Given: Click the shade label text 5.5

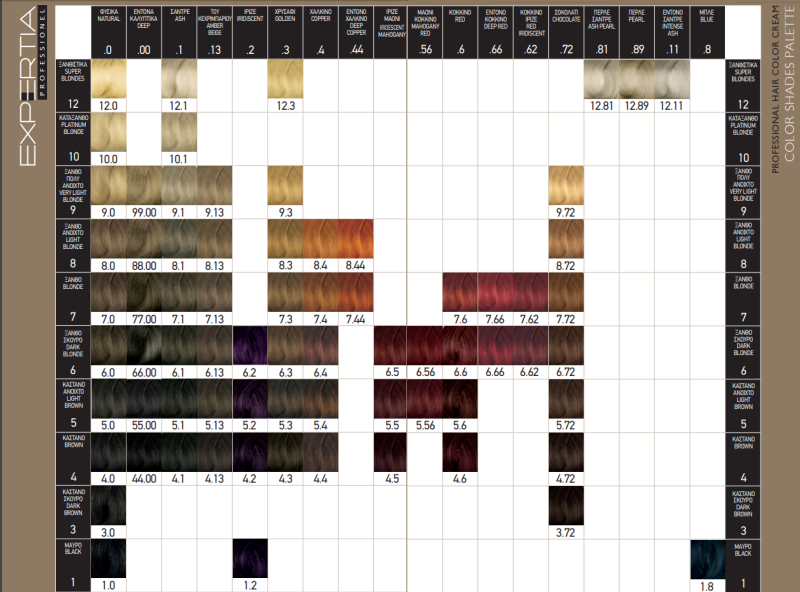Looking at the screenshot, I should 392,426.
